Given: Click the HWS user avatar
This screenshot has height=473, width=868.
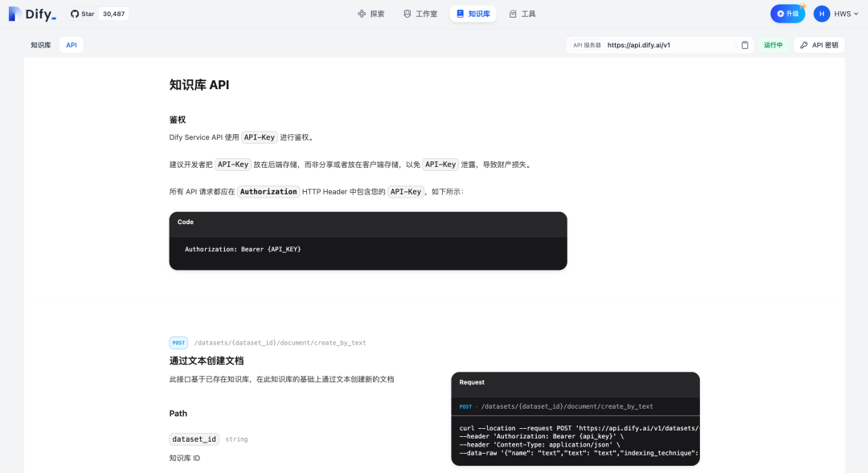Looking at the screenshot, I should [821, 14].
